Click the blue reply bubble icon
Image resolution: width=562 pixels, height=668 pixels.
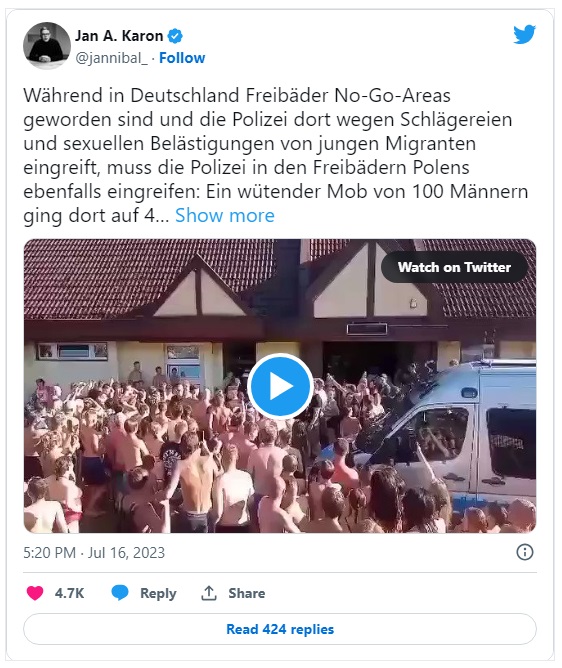pos(120,593)
